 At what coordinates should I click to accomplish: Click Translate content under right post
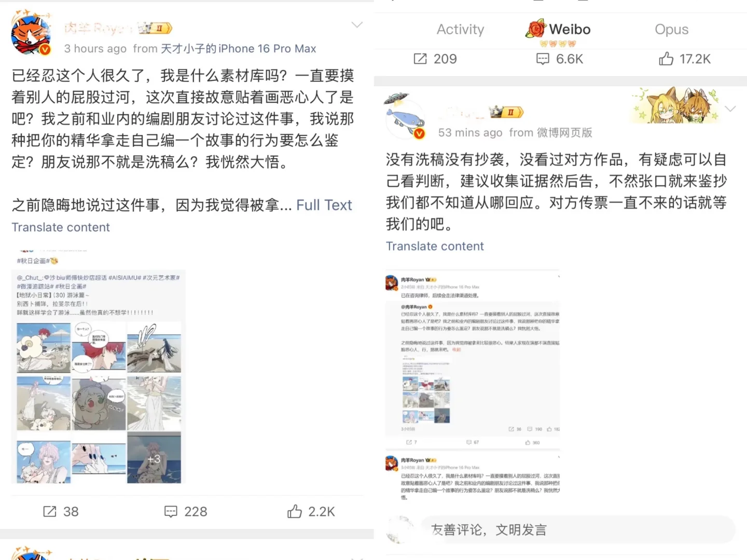435,246
